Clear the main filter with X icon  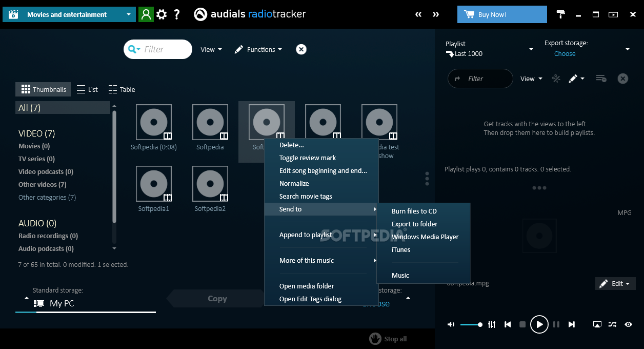[x=301, y=49]
